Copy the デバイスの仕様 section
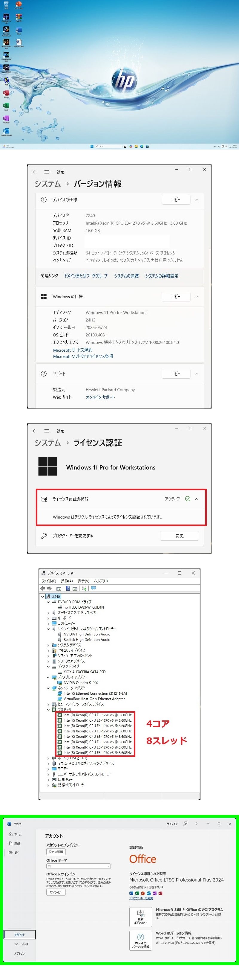 point(176,199)
